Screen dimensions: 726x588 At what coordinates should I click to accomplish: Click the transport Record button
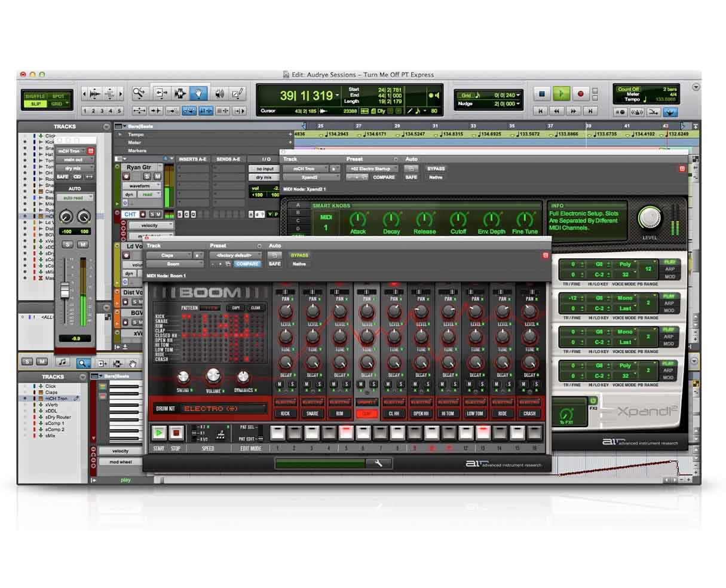click(580, 94)
